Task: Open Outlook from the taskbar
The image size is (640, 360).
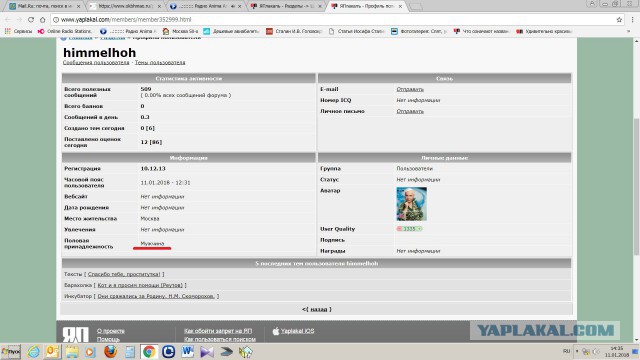Action: (52, 351)
